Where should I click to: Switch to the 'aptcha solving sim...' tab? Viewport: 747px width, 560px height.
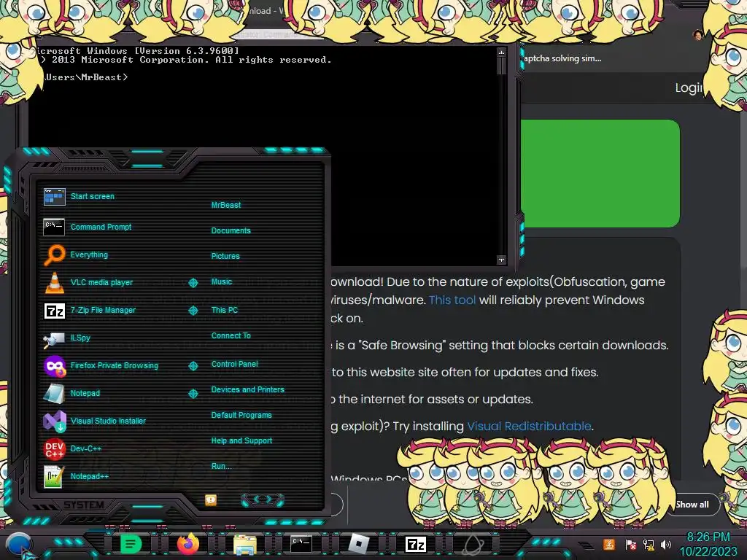tap(562, 58)
